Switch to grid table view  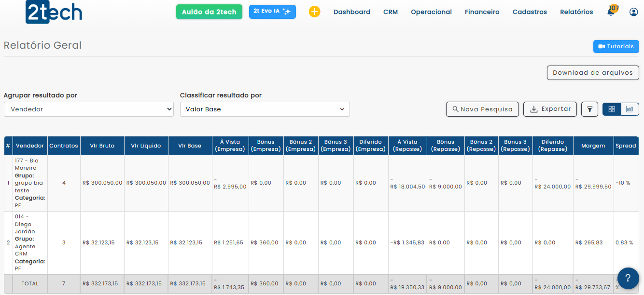[612, 109]
